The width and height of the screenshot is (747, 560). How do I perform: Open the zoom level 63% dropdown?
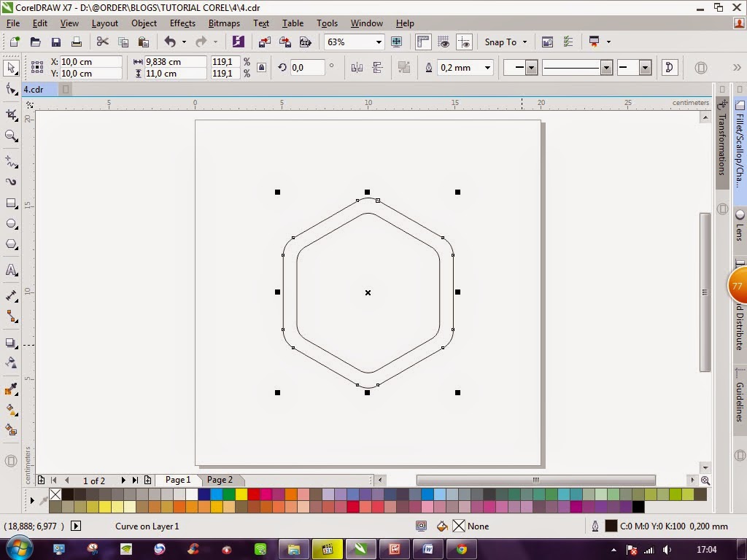(x=379, y=42)
